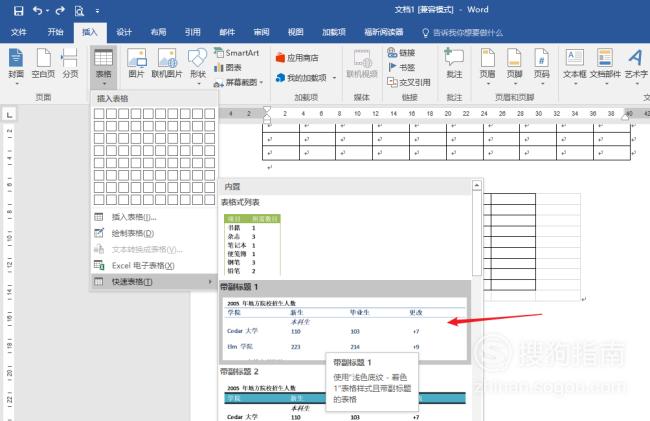Open the 页脚 footer dropdown
650x421 pixels.
pyautogui.click(x=514, y=65)
